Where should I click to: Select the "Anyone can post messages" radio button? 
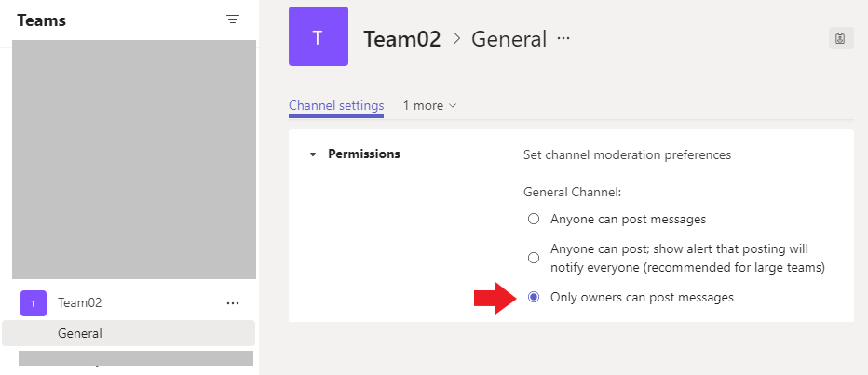click(x=534, y=220)
